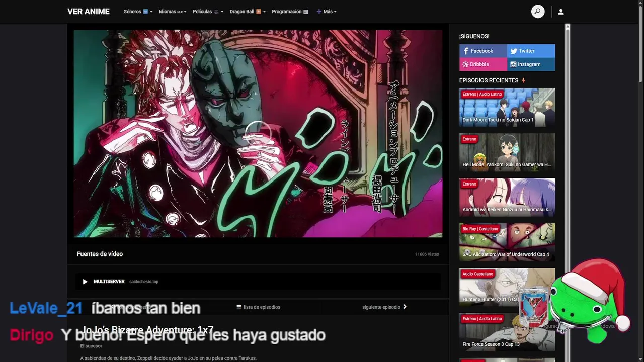Screen dimensions: 644x362
Task: Click the lightning bolt icon by Episodios Recientes
Action: 523,80
